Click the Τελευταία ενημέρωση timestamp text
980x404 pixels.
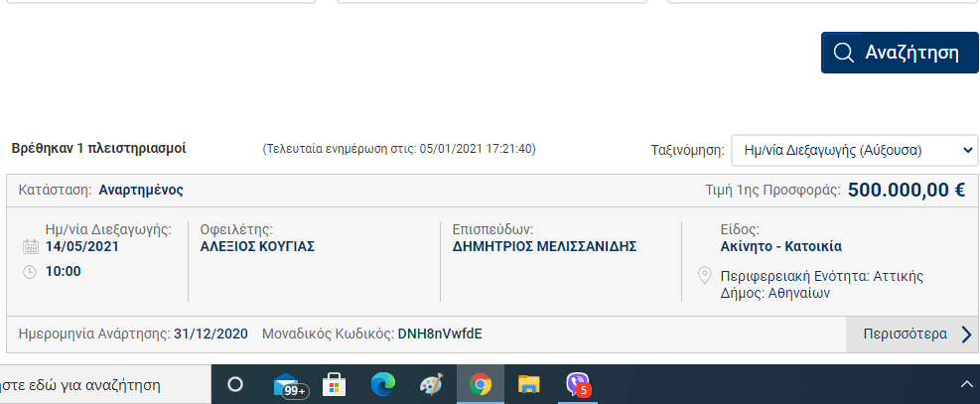pyautogui.click(x=399, y=149)
